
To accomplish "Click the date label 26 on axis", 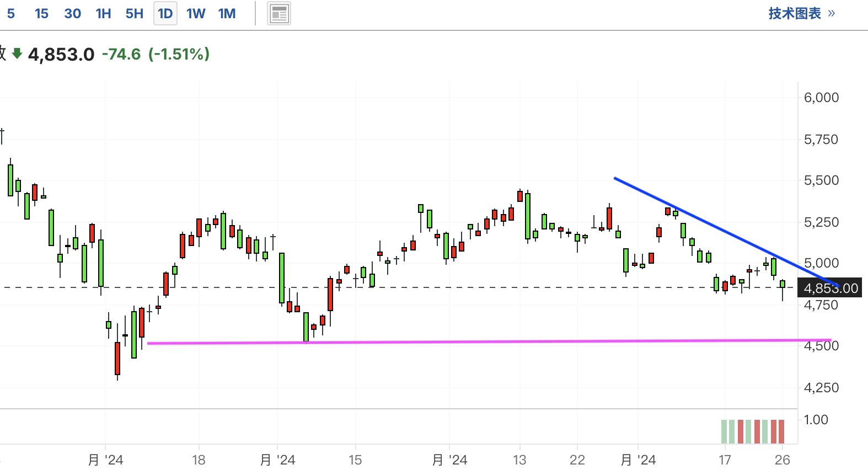I will pos(783,460).
